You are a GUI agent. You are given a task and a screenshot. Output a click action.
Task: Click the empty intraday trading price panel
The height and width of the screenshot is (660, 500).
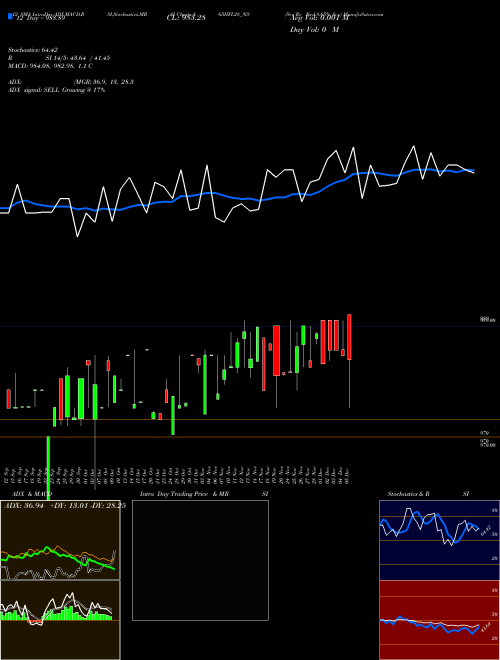tap(200, 560)
